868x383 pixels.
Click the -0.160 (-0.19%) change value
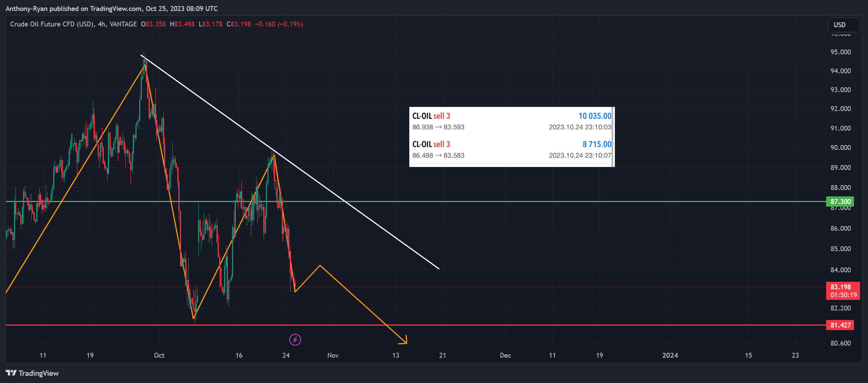[279, 24]
